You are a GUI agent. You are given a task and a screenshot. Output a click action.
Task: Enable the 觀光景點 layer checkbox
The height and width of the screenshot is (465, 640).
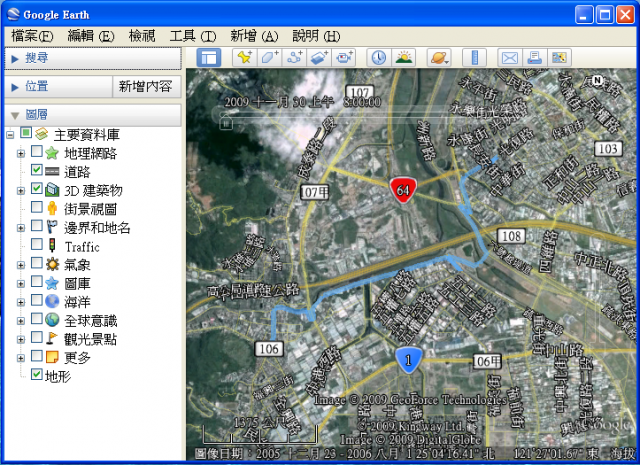pos(37,337)
